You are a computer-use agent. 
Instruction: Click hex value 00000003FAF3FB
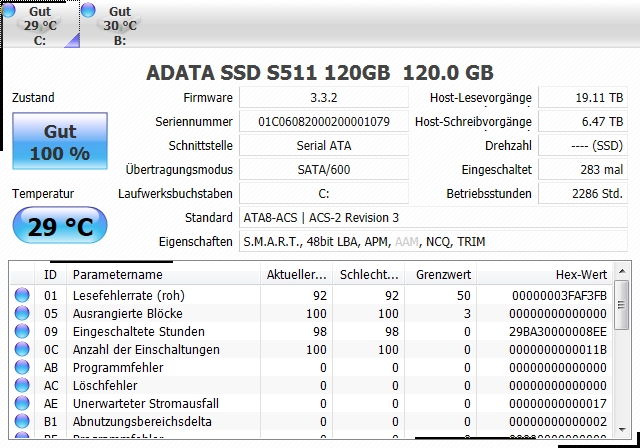tap(559, 295)
